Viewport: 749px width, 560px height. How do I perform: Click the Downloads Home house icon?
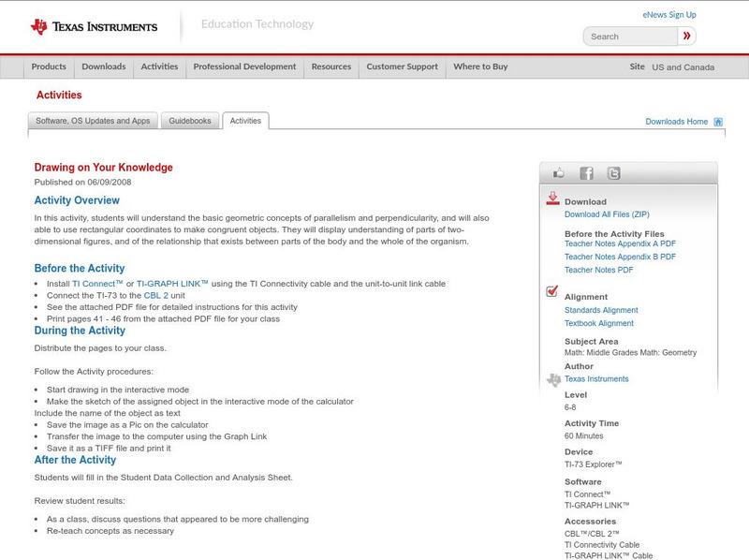718,122
